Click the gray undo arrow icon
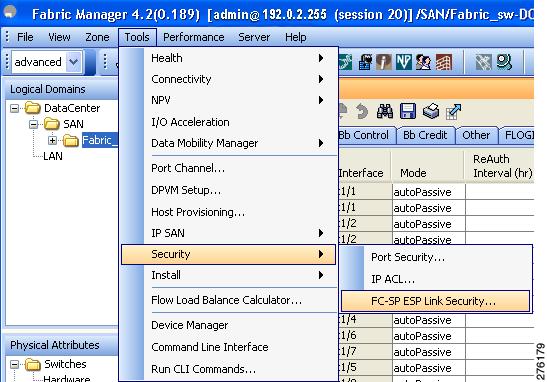 tap(362, 112)
